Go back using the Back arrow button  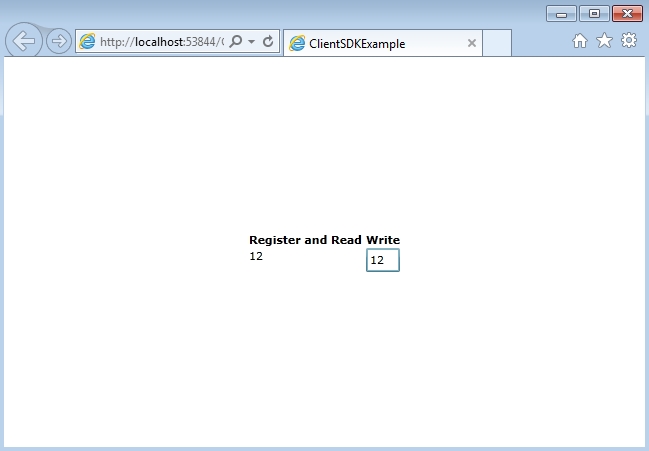pyautogui.click(x=24, y=41)
